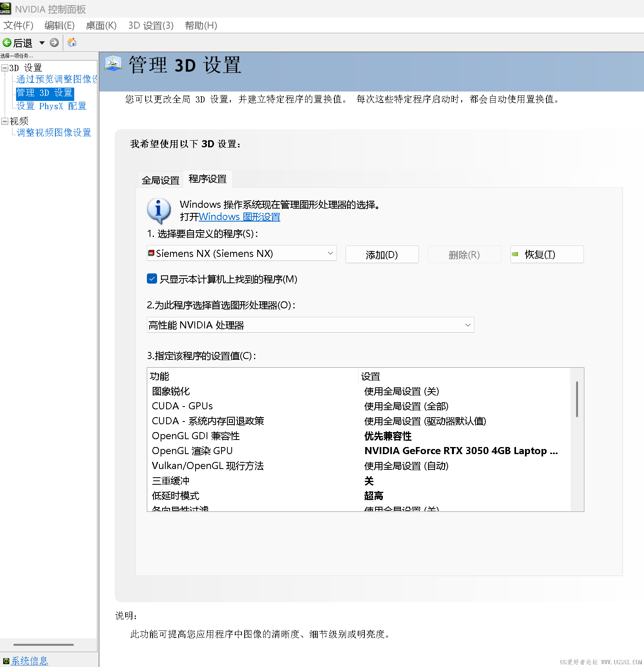Select the Vulkan/OpenGL 现行方法 row
Screen dimensions: 644x667
[359, 466]
